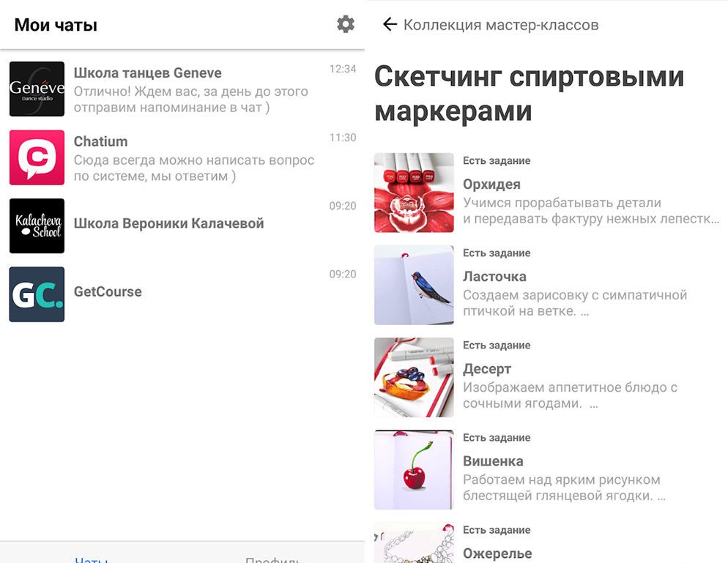Tap the GetCourse GC logo icon
Viewport: 728px width, 563px height.
pyautogui.click(x=37, y=294)
